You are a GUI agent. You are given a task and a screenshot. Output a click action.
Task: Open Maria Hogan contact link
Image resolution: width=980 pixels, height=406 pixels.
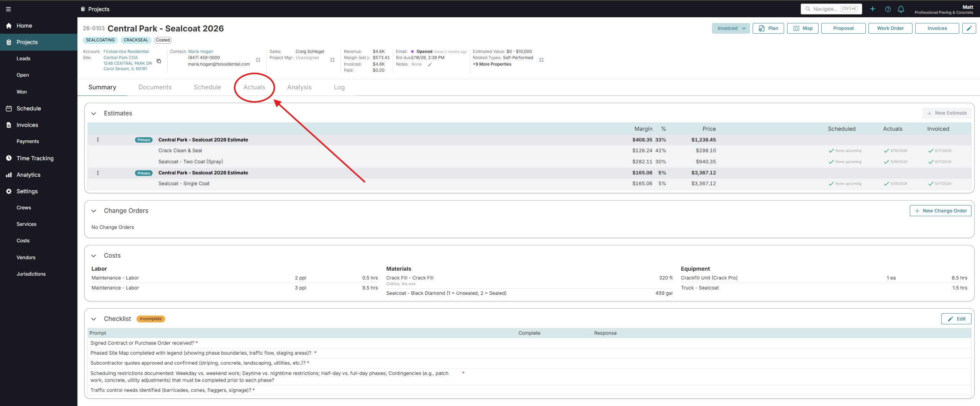(201, 51)
